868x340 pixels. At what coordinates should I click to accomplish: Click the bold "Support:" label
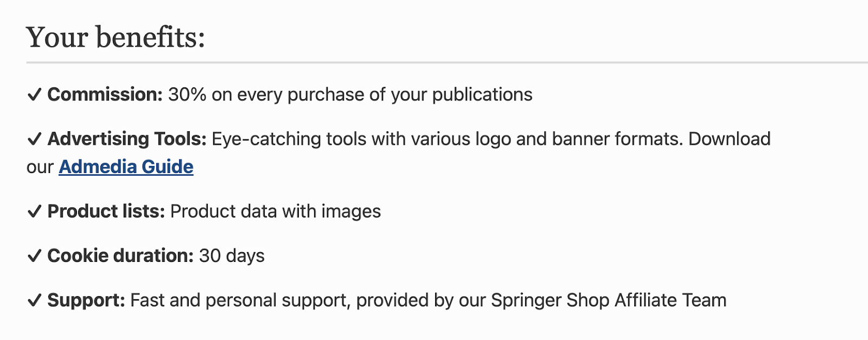[86, 300]
